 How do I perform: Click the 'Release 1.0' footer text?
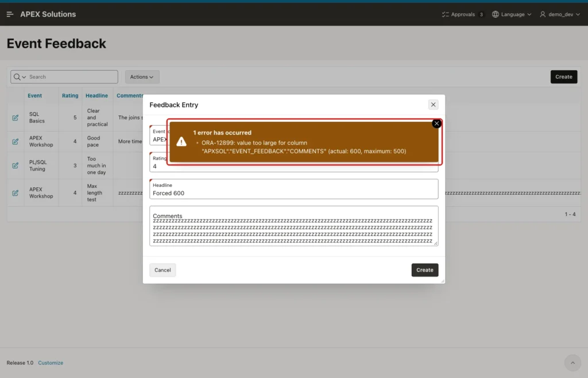[20, 362]
